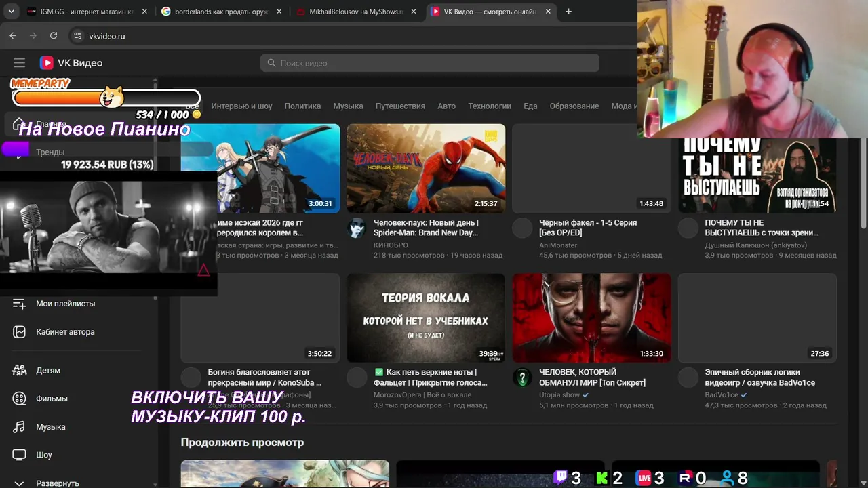Image resolution: width=868 pixels, height=488 pixels.
Task: Click the 218 тыс просмотров view count
Action: 409,256
